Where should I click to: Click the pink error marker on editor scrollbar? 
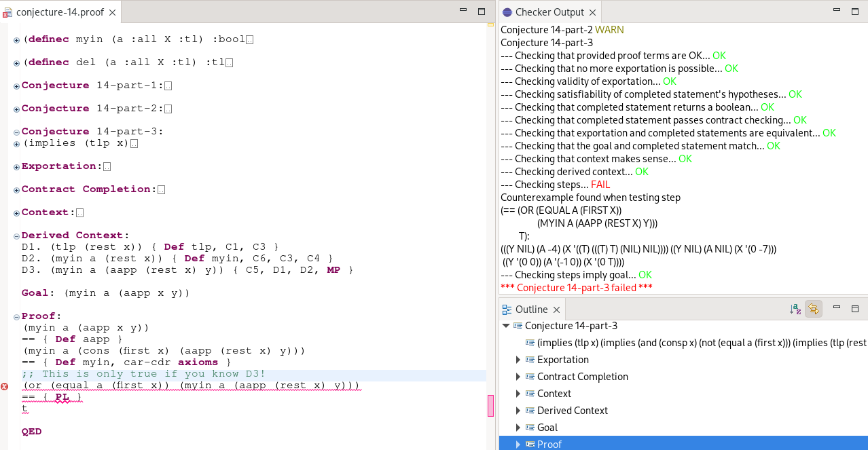pos(490,405)
